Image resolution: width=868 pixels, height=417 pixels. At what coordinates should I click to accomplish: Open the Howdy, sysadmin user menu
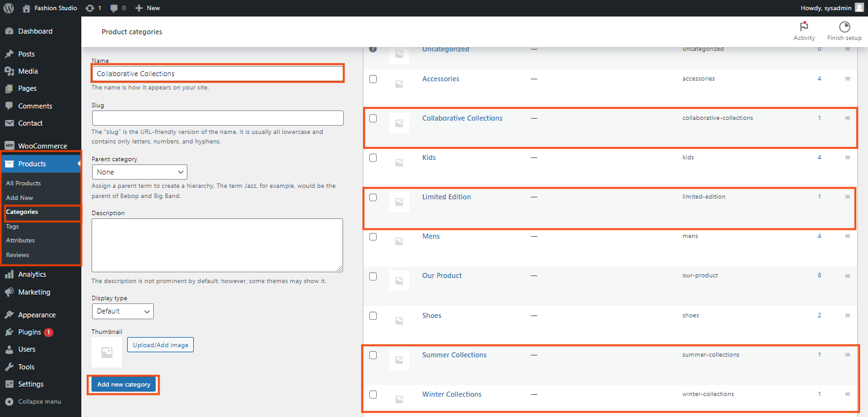point(832,8)
